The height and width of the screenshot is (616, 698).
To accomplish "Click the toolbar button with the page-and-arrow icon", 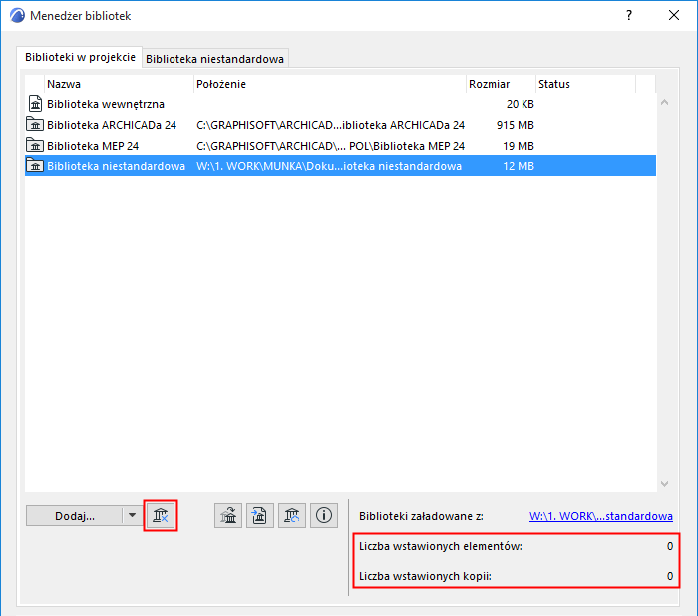I will (x=260, y=516).
